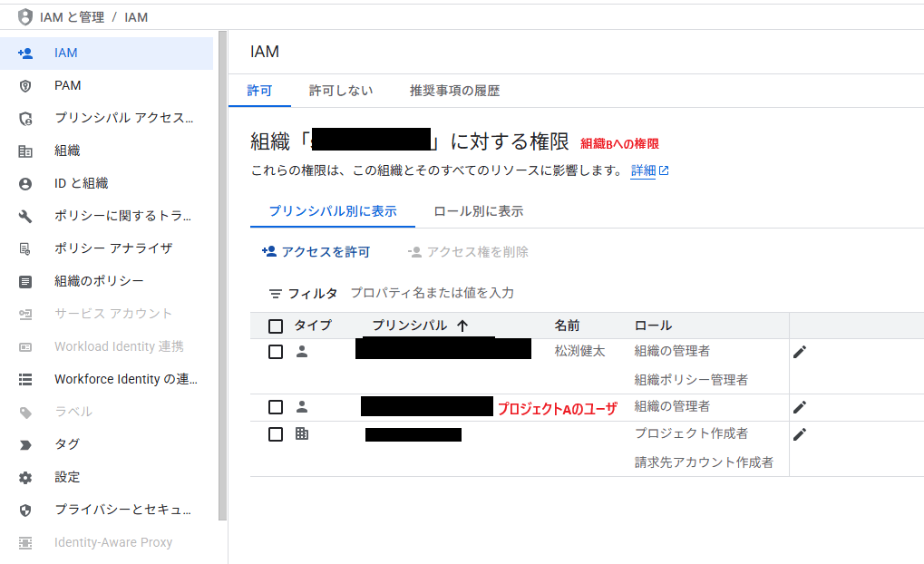Click the アクセスを許可 button

tap(316, 252)
